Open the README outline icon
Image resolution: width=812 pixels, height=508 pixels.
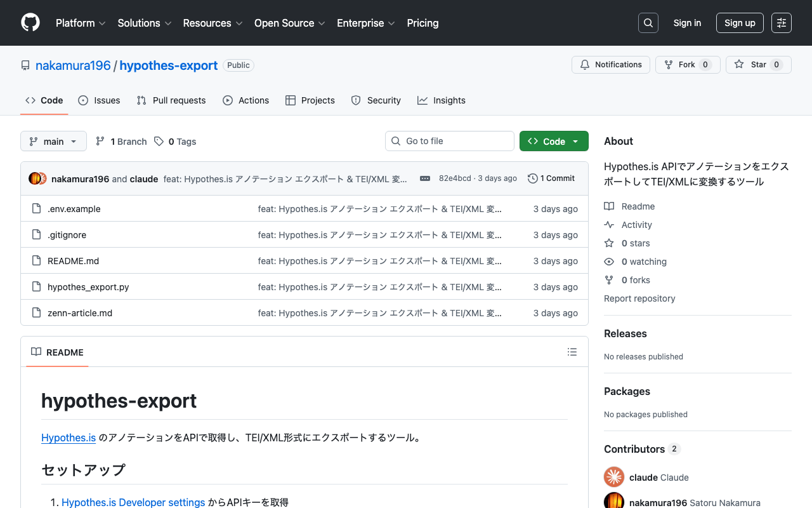click(572, 352)
